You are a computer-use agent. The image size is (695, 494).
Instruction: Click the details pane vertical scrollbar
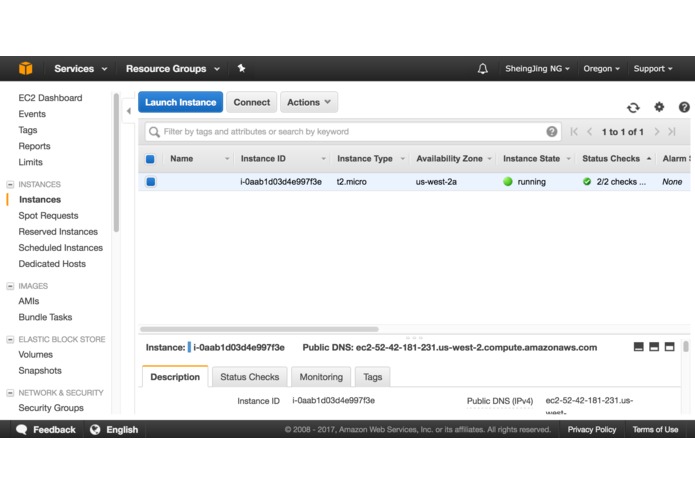[686, 346]
